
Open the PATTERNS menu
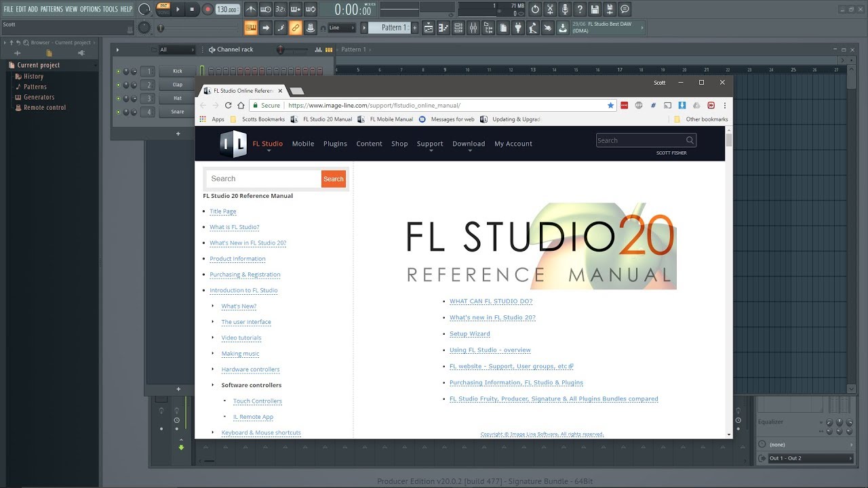click(52, 9)
